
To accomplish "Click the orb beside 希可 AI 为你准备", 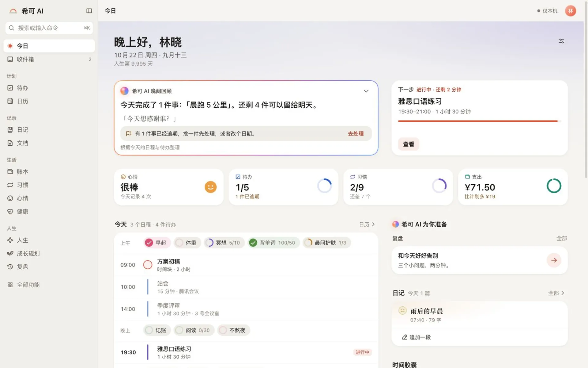I will pos(396,224).
